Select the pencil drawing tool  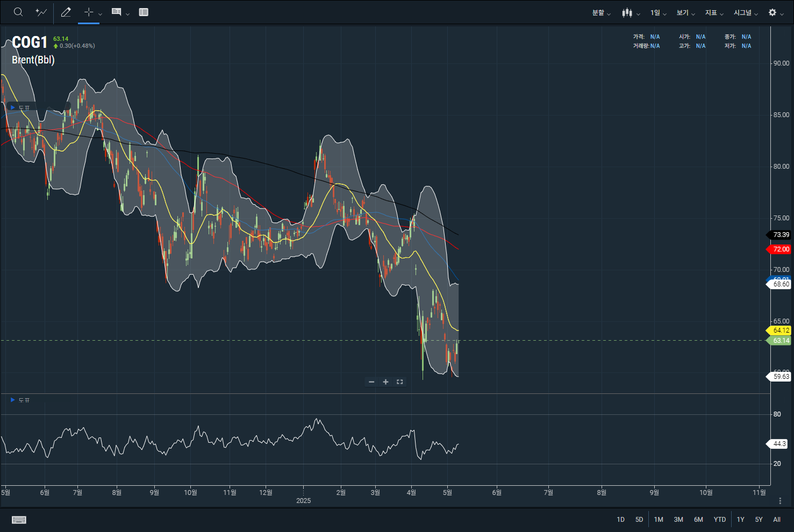coord(66,12)
